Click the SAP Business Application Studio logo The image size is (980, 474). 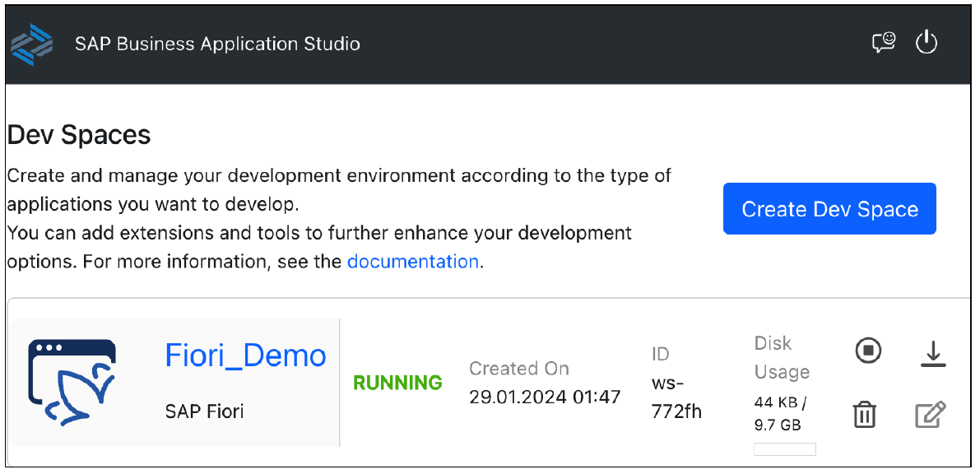click(32, 43)
